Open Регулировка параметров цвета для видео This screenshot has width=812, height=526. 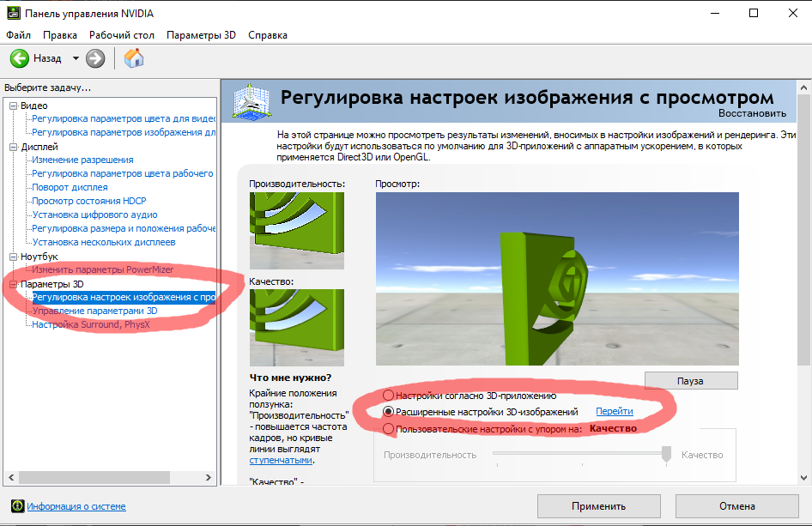124,118
